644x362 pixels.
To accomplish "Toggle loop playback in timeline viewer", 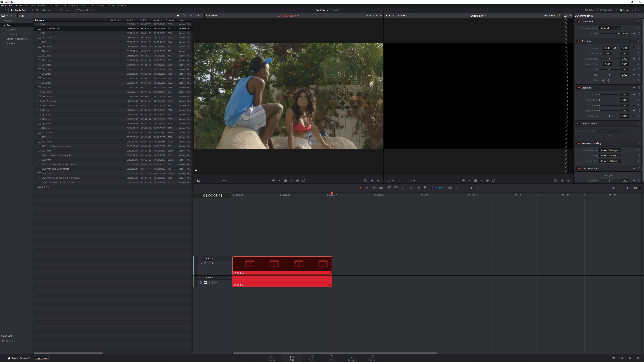I will pos(494,181).
